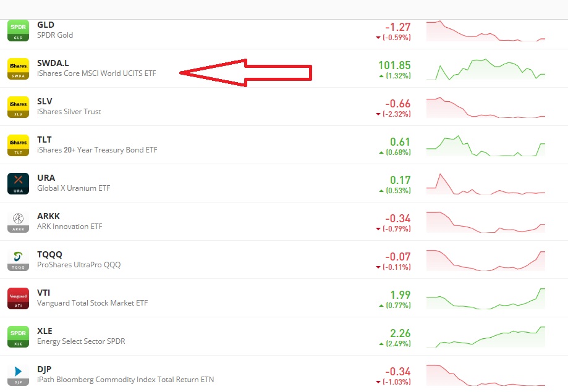This screenshot has width=568, height=392.
Task: Click SLV's red price change value
Action: [x=399, y=103]
